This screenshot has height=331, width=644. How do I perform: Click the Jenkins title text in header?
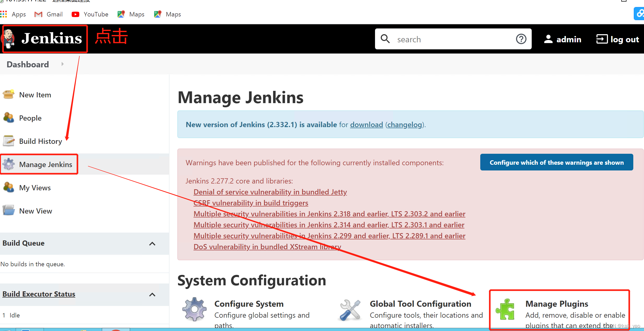(x=52, y=38)
